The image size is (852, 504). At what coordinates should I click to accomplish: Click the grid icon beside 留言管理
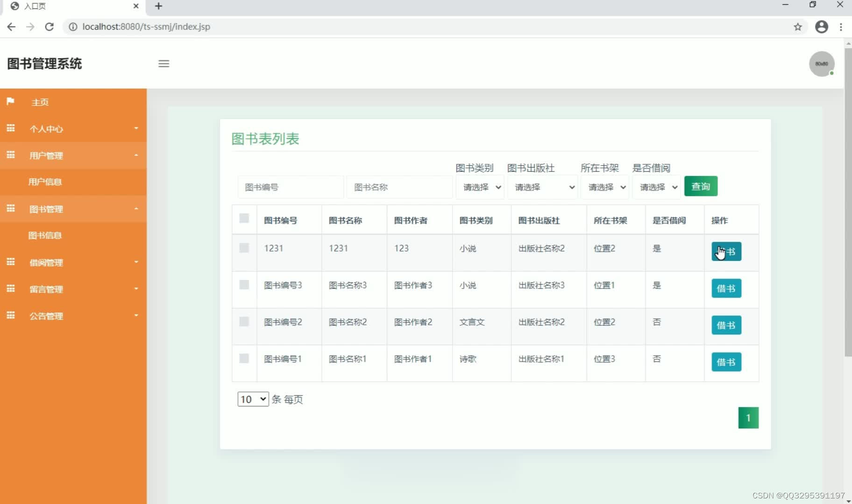coord(11,288)
